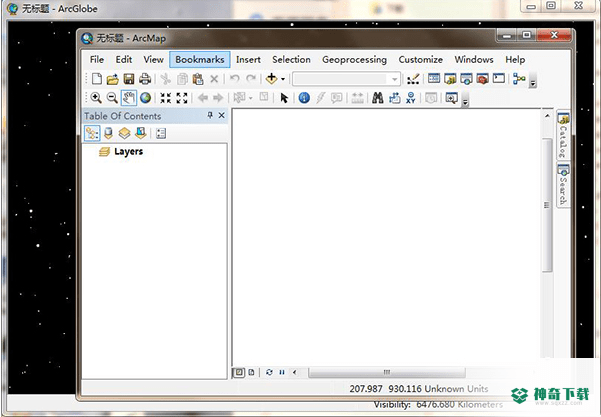The height and width of the screenshot is (417, 601).
Task: Save the map with floppy disk icon
Action: (129, 79)
